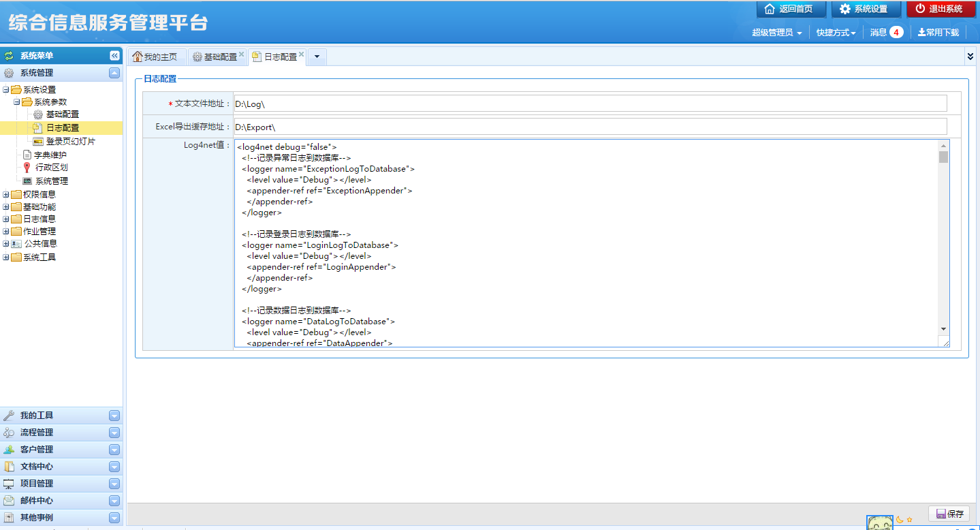Click the 行政区划 map pin icon
This screenshot has height=530, width=980.
[x=27, y=168]
